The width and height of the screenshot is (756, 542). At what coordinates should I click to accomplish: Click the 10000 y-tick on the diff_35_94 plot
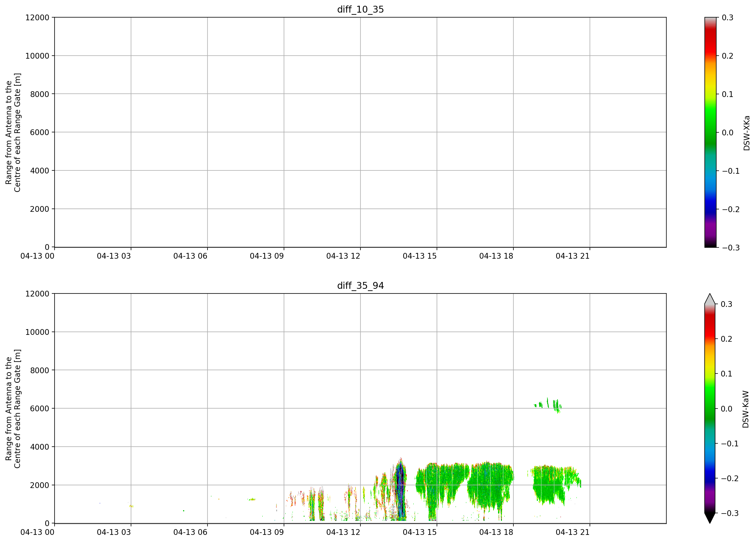[x=37, y=332]
